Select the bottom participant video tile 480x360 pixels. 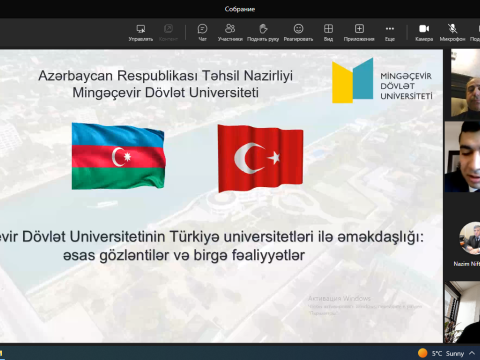463,312
